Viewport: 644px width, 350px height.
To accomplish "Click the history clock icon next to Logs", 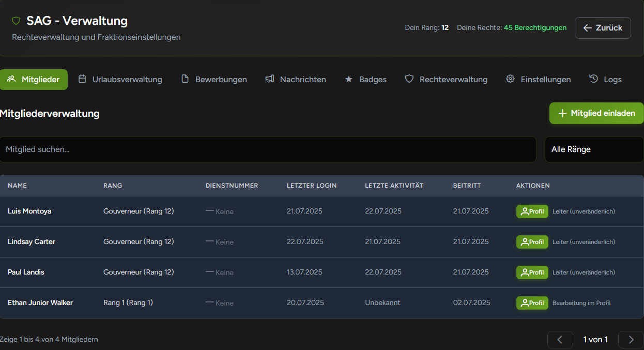I will pos(594,79).
